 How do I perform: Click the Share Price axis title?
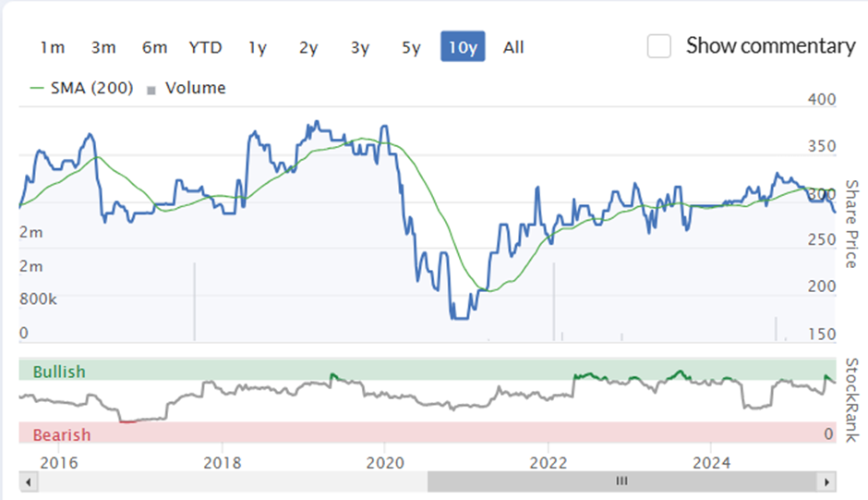pyautogui.click(x=852, y=224)
